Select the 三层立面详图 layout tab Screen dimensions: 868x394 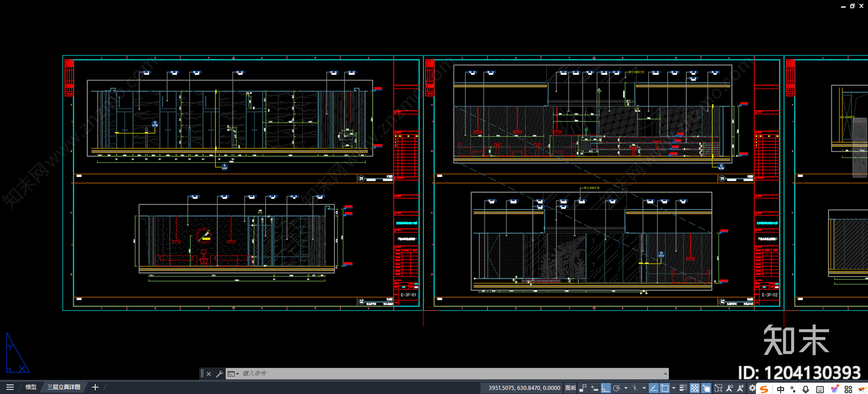pos(63,387)
